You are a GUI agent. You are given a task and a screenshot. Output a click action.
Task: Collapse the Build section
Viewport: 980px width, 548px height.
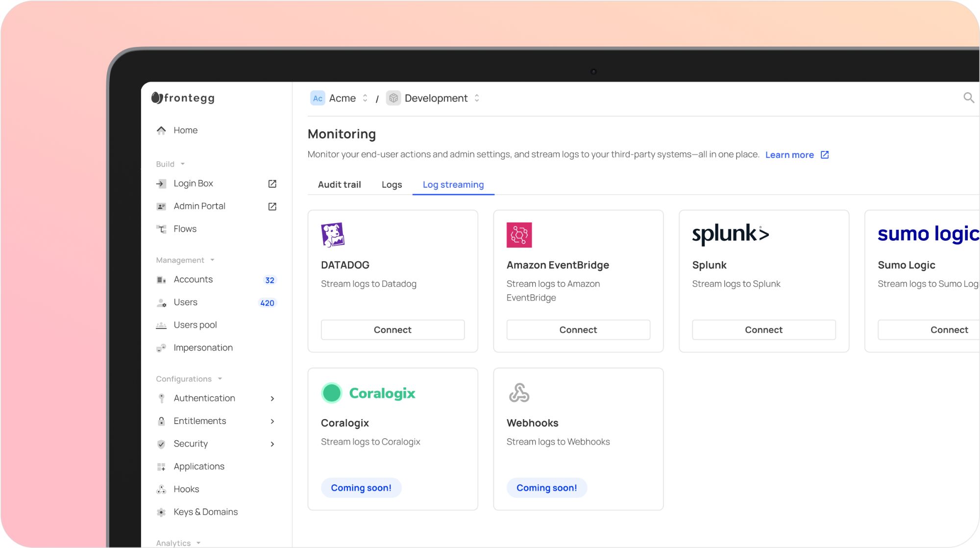point(170,164)
